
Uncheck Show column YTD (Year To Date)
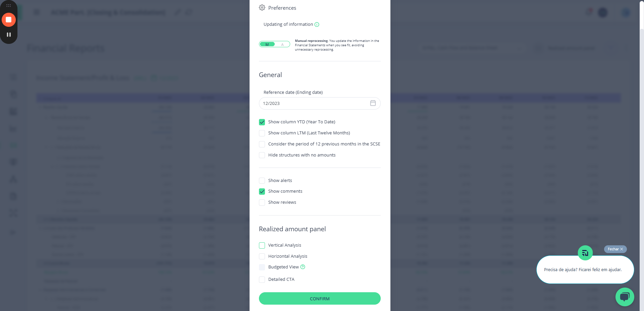coord(262,122)
